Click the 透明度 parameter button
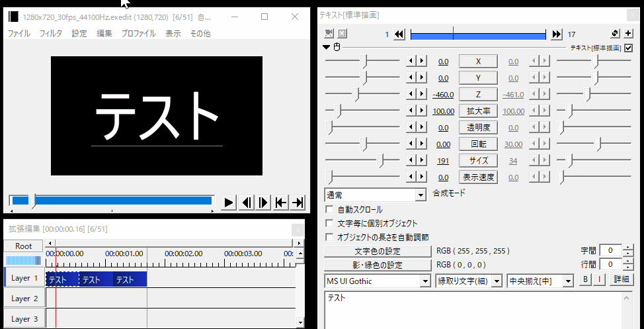Image resolution: width=644 pixels, height=329 pixels. 478,128
